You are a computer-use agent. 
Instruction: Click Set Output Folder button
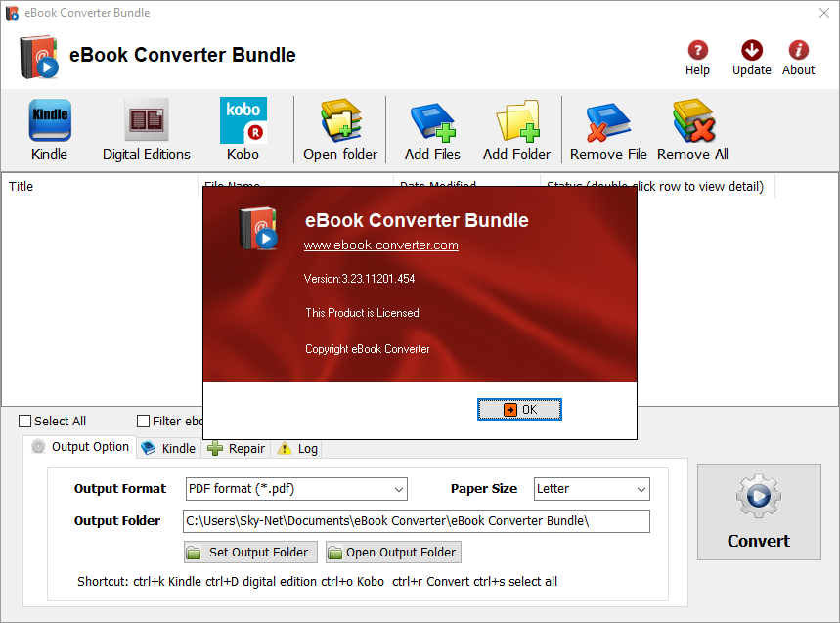point(250,553)
